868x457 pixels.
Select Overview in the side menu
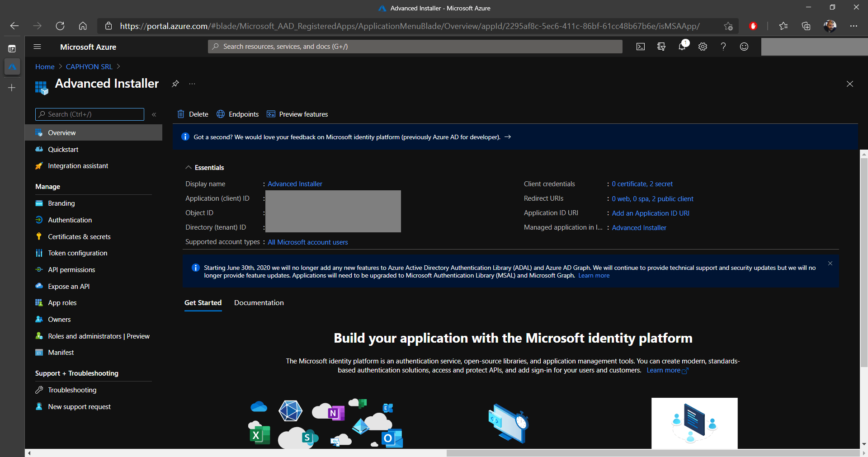point(94,132)
